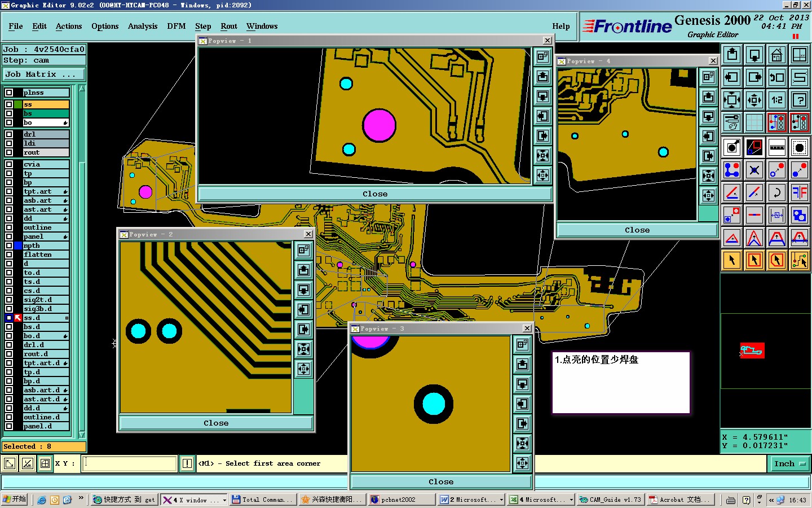Select the net select pointer tool
The height and width of the screenshot is (508, 812).
tap(800, 260)
